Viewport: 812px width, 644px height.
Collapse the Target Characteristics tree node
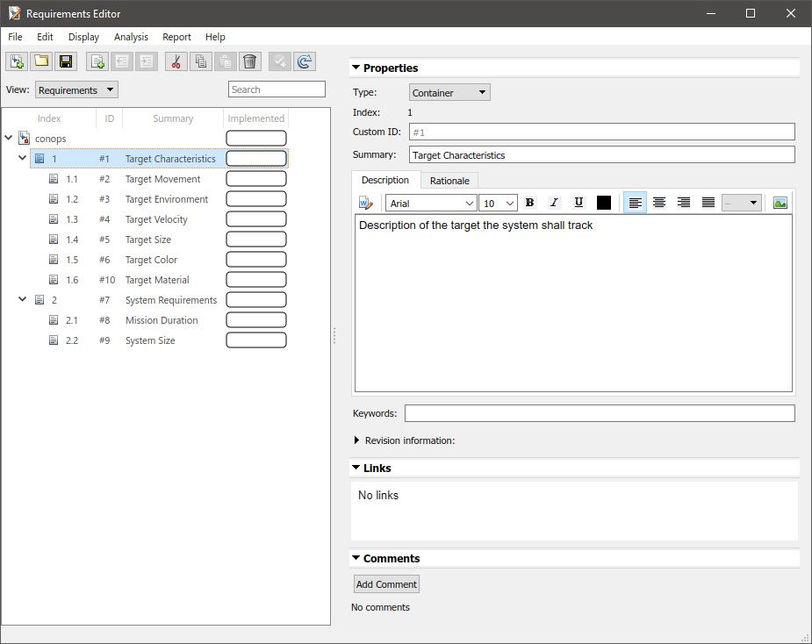coord(21,158)
